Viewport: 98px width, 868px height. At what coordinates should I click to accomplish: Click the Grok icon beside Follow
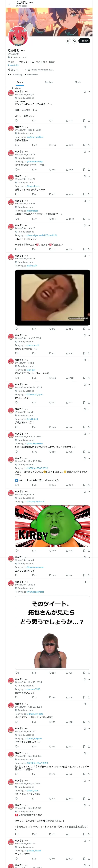pos(68,41)
